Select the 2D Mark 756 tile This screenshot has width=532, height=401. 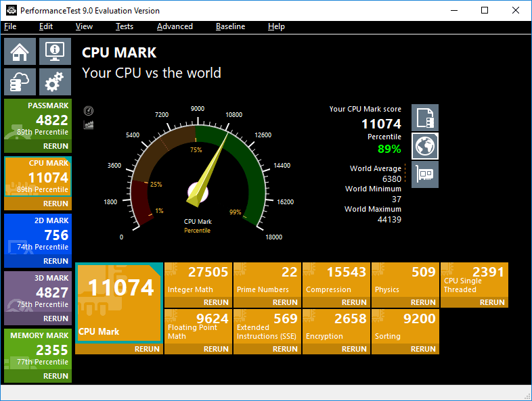38,234
